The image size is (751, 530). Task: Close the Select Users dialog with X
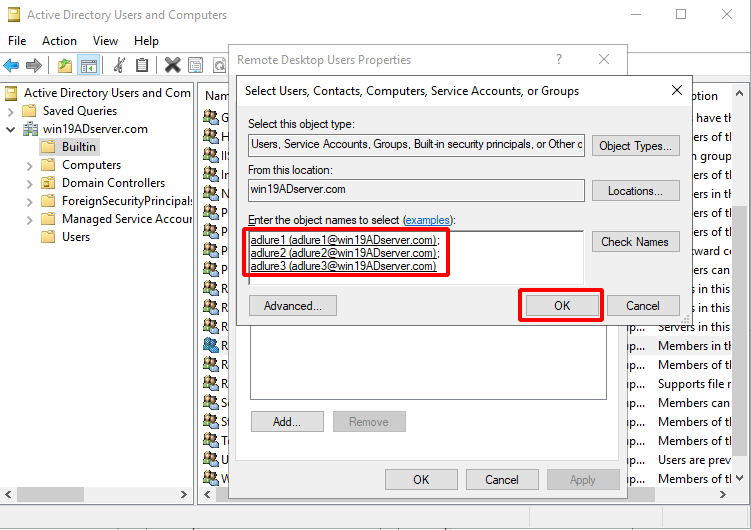[677, 90]
